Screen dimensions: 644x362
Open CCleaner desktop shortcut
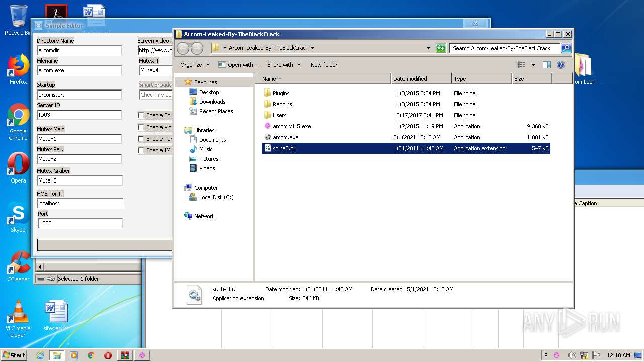[x=18, y=266]
